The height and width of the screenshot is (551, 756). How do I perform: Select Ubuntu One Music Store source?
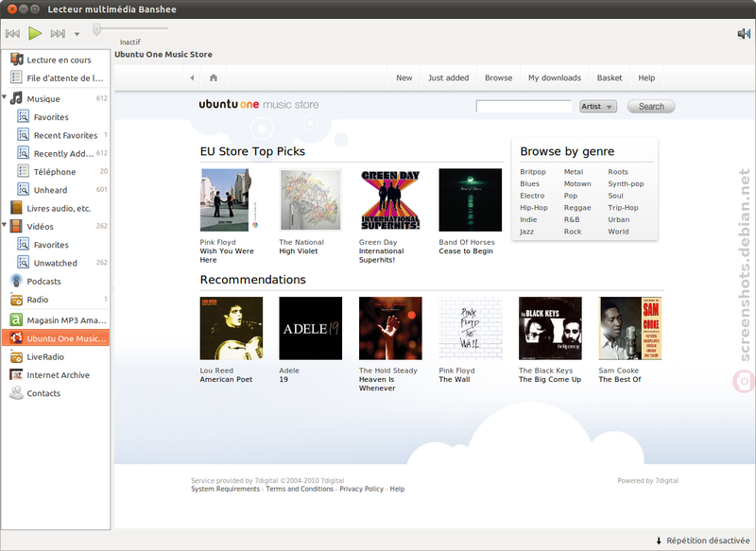(x=56, y=338)
